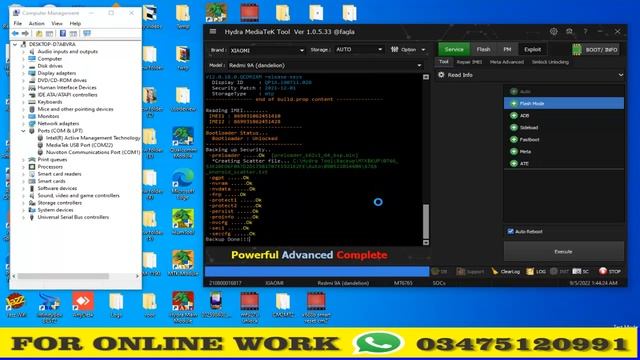Select the ATE mode option
This screenshot has width=640, height=360.
pyautogui.click(x=564, y=163)
